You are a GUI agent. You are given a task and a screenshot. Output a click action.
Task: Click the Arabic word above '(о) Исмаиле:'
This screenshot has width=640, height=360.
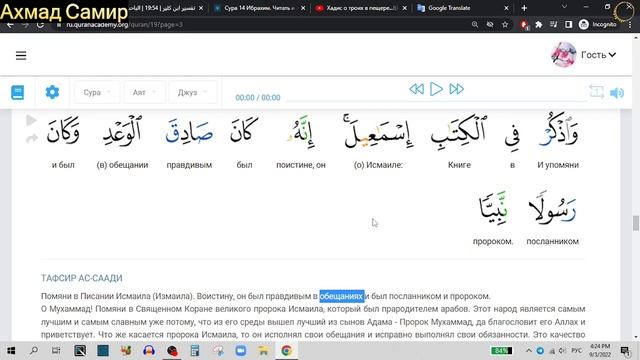[378, 131]
